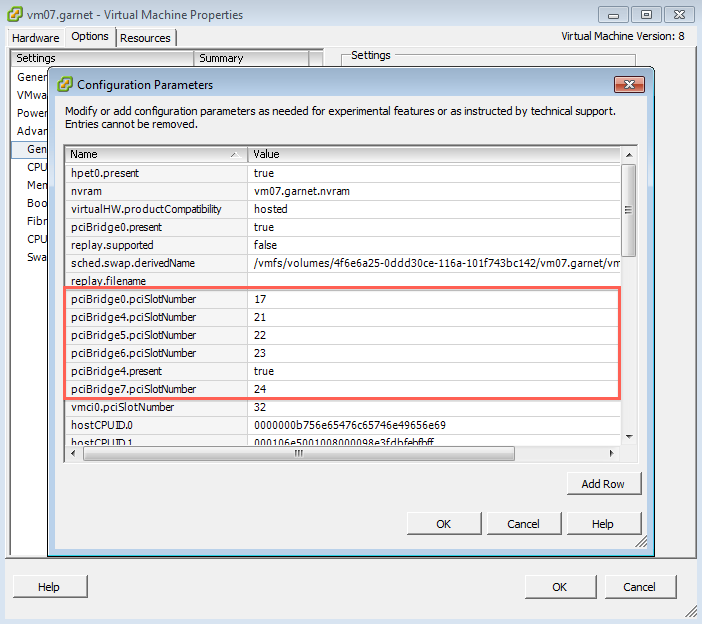Click the vertical scrollbar up arrow
This screenshot has height=624, width=702.
pos(629,155)
